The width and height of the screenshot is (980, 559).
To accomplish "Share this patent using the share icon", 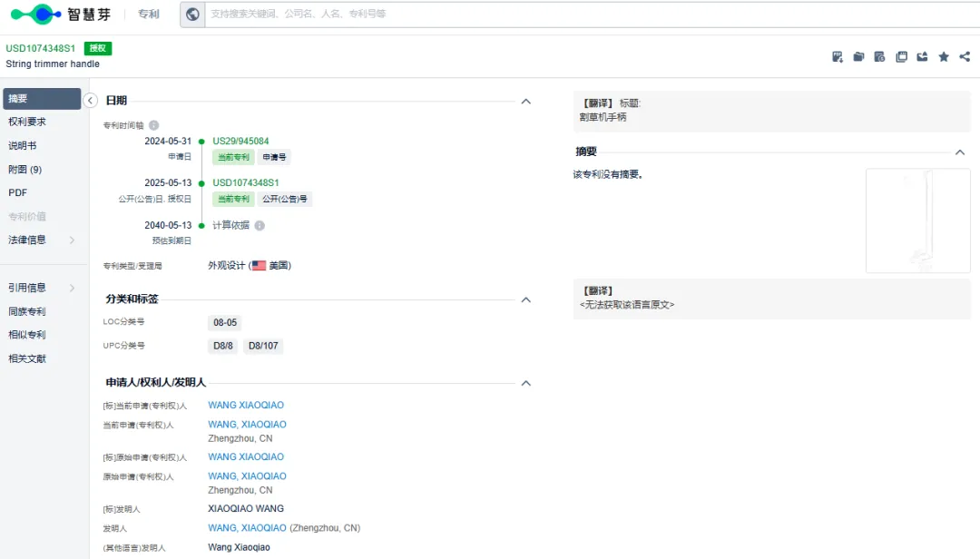I will 965,57.
